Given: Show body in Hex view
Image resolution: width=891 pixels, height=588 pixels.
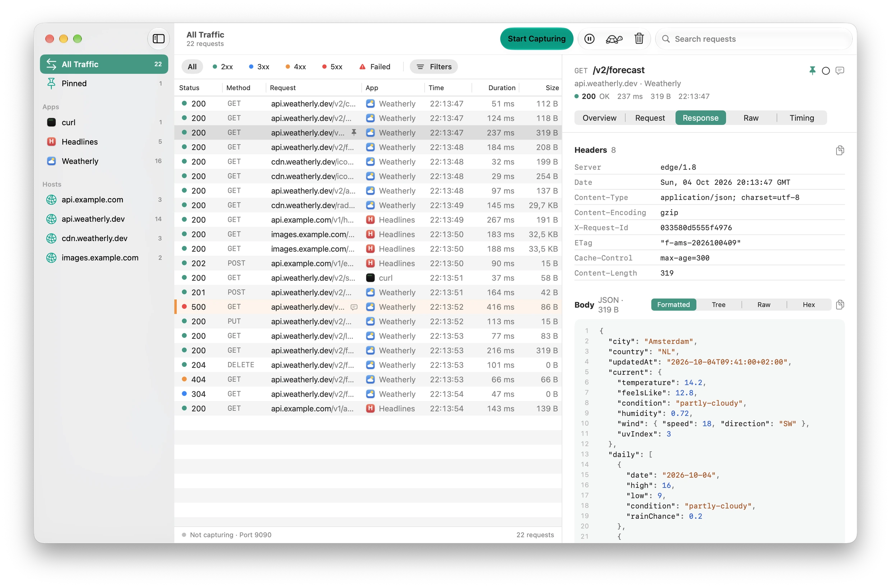Looking at the screenshot, I should [808, 305].
